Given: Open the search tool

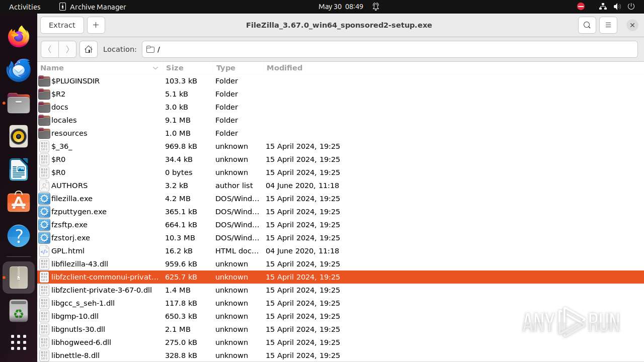Looking at the screenshot, I should (x=587, y=25).
